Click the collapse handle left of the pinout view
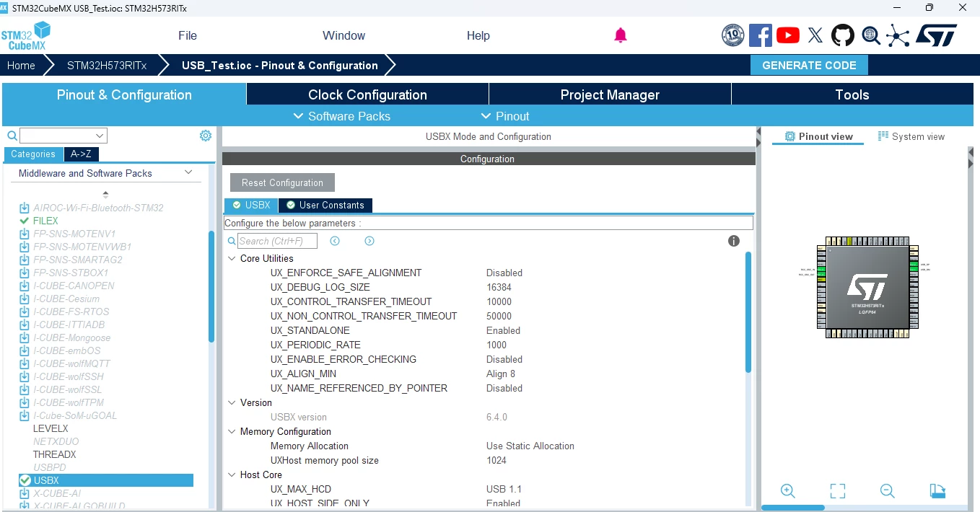 [x=758, y=136]
